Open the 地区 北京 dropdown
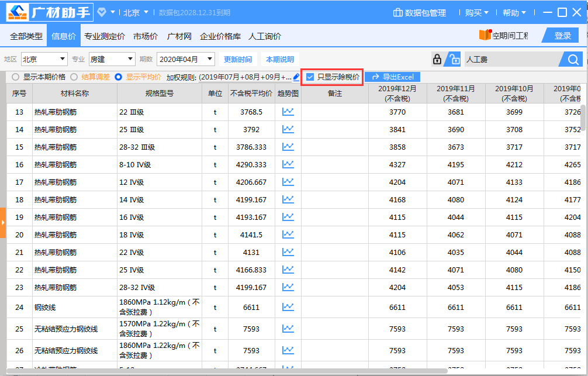The width and height of the screenshot is (588, 376). (x=44, y=59)
